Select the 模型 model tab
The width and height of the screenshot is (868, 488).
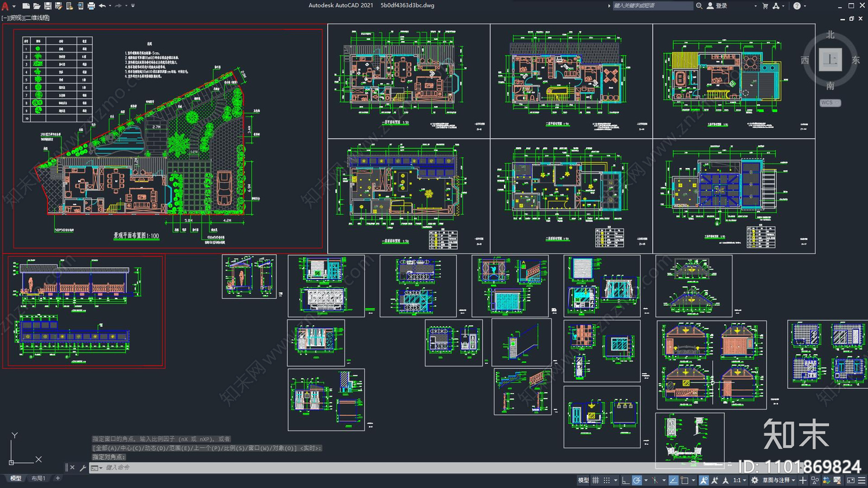[x=16, y=478]
